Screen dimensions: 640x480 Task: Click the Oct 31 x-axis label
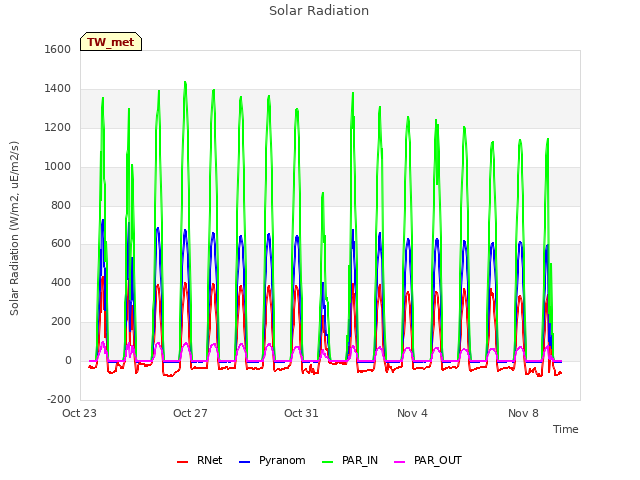[x=301, y=413]
